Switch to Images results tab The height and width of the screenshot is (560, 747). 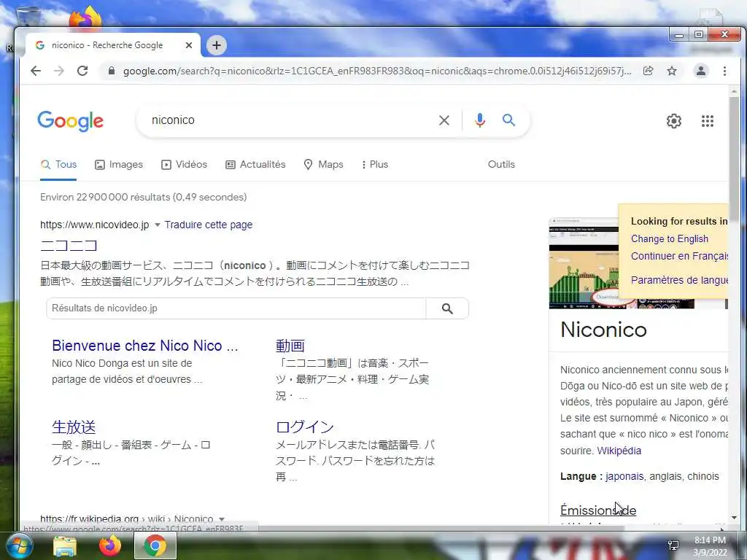pos(119,164)
